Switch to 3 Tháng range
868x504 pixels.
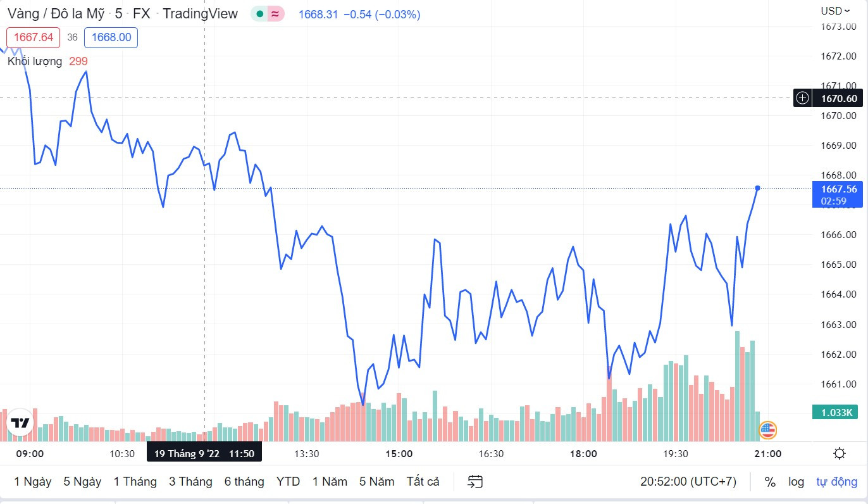pos(190,482)
